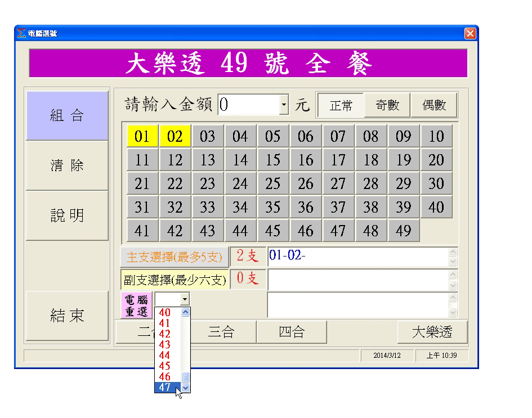
Task: Toggle number 15 tile
Action: (x=273, y=160)
